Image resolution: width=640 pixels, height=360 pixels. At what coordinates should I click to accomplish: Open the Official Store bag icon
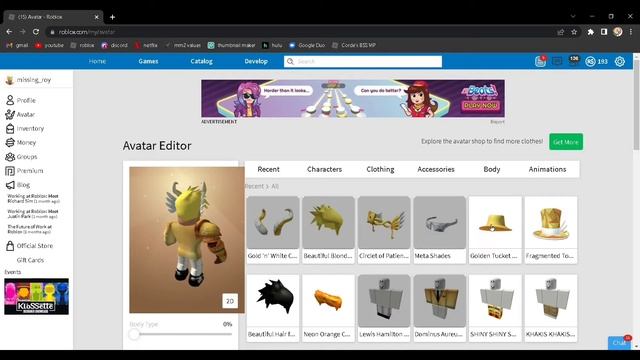10,246
